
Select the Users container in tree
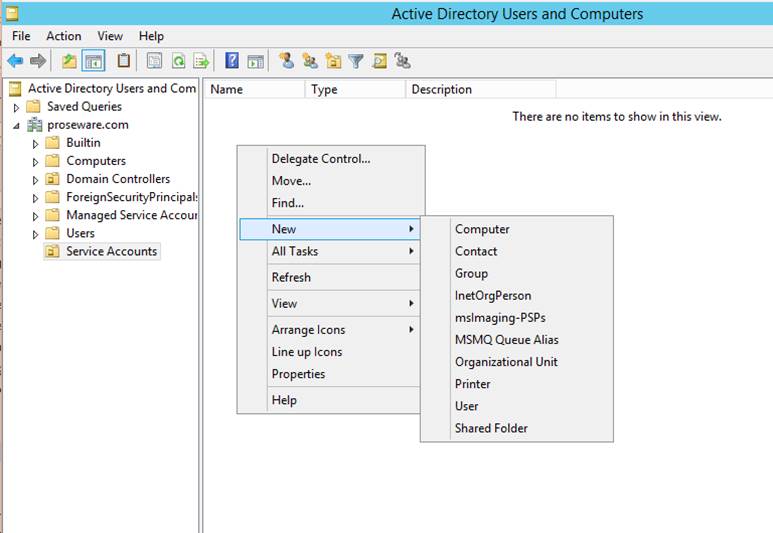(80, 233)
